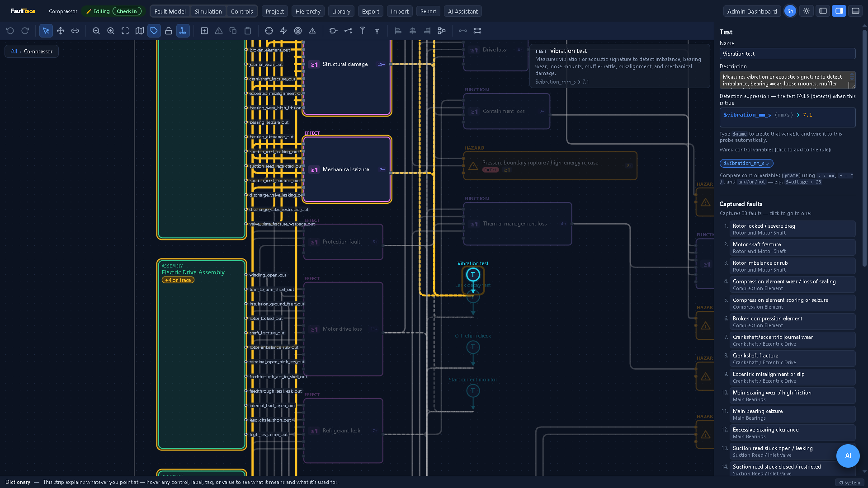This screenshot has width=868, height=488.
Task: Open the SA user avatar menu
Action: point(790,11)
